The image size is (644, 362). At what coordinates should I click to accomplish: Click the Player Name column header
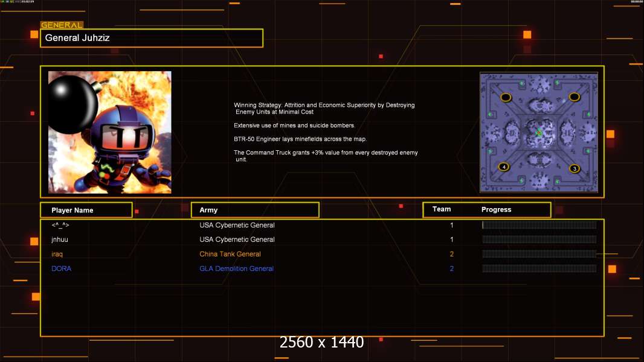point(86,210)
